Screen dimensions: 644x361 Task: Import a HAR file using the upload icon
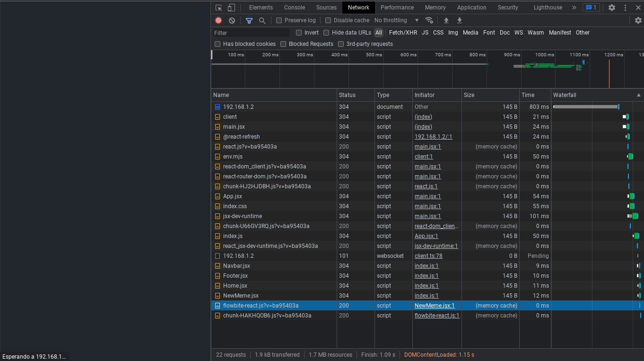(x=446, y=20)
